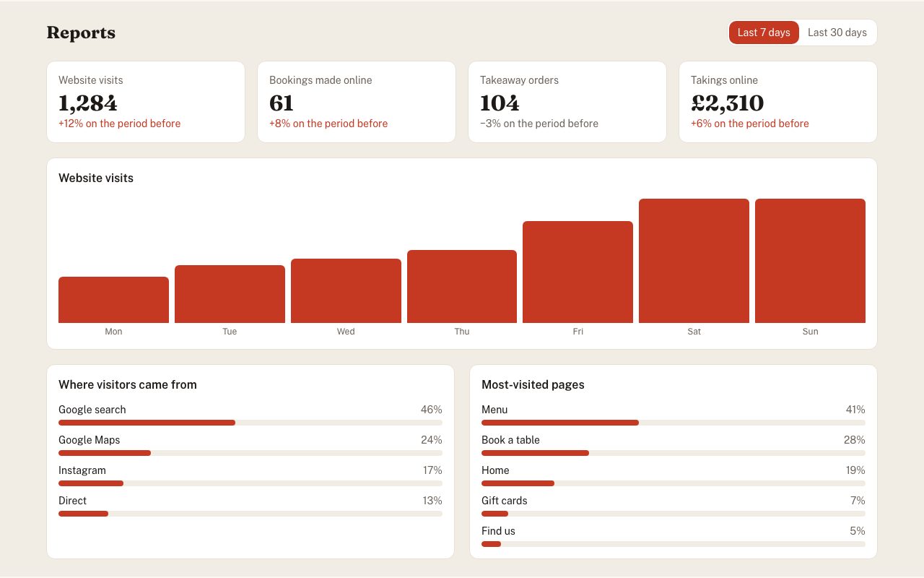Open the Website visits stat card

(146, 102)
